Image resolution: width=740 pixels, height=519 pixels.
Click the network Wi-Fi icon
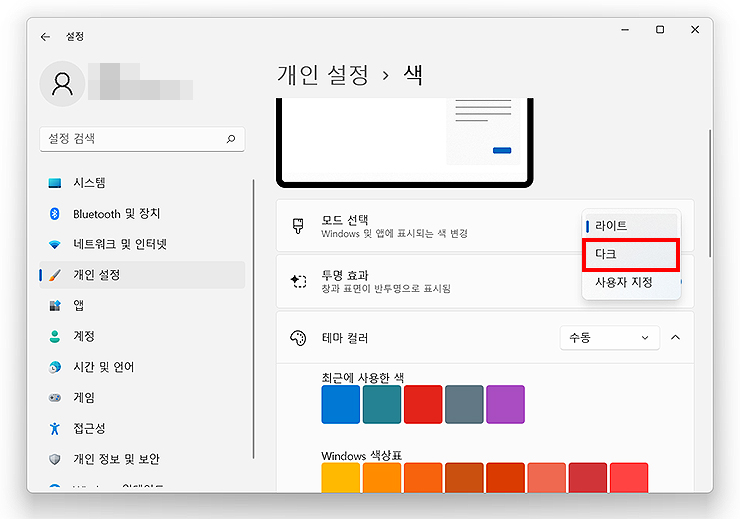[55, 244]
